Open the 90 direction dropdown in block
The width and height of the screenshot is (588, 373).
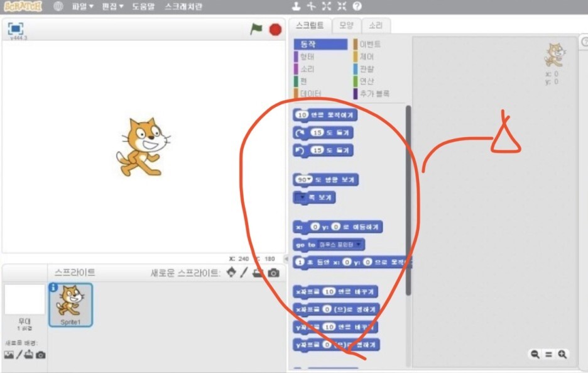[x=309, y=179]
